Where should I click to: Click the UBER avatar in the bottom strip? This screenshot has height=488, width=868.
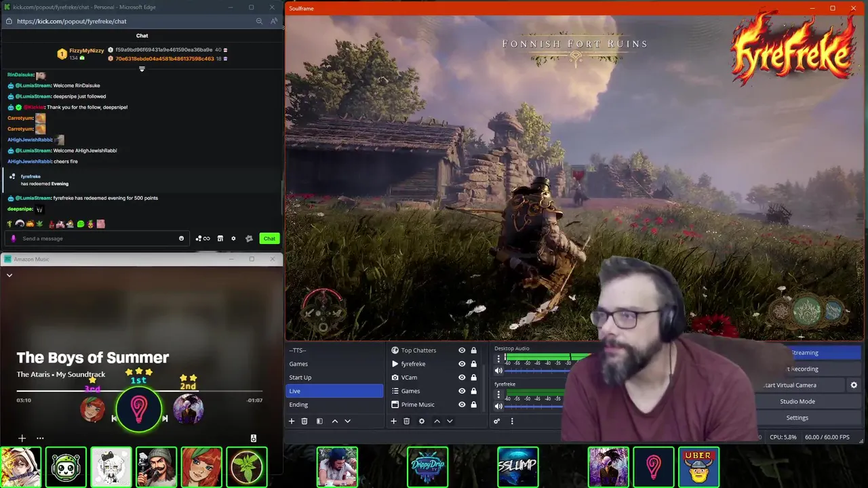click(x=698, y=466)
